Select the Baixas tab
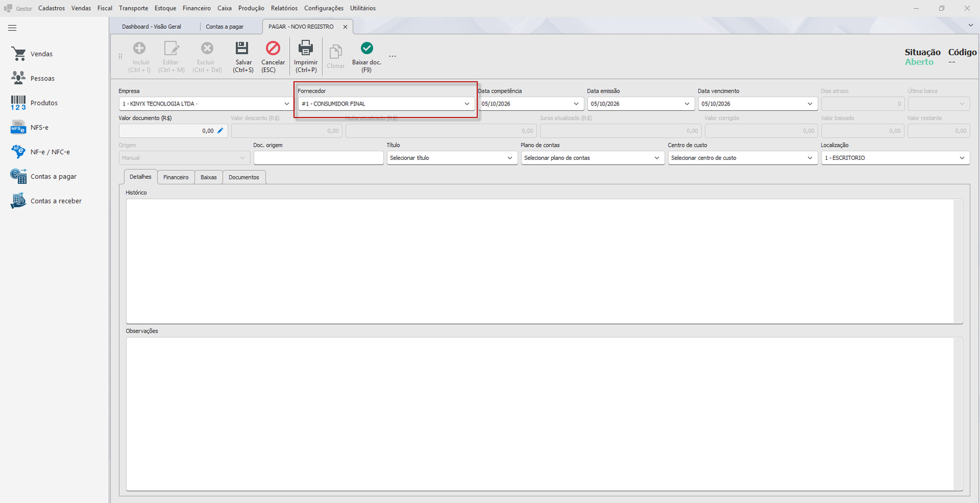Screen dimensions: 980x503 (208, 177)
